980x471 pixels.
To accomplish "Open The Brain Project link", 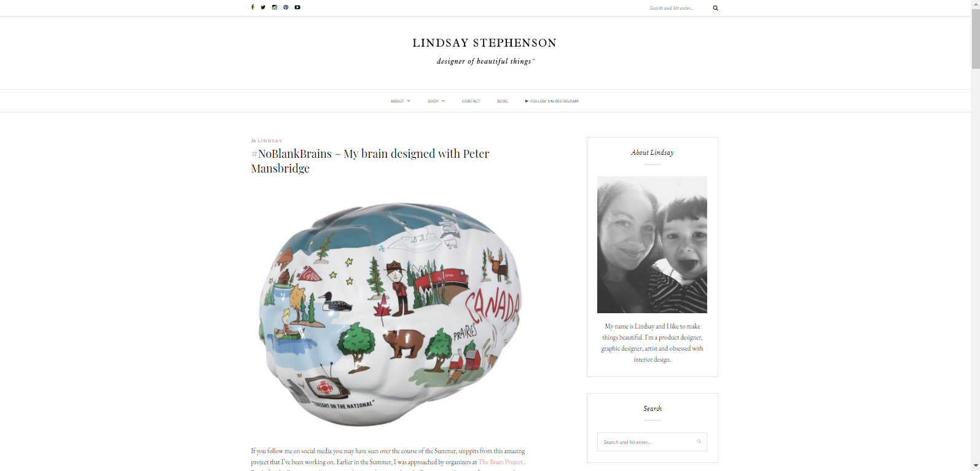I will pyautogui.click(x=501, y=462).
